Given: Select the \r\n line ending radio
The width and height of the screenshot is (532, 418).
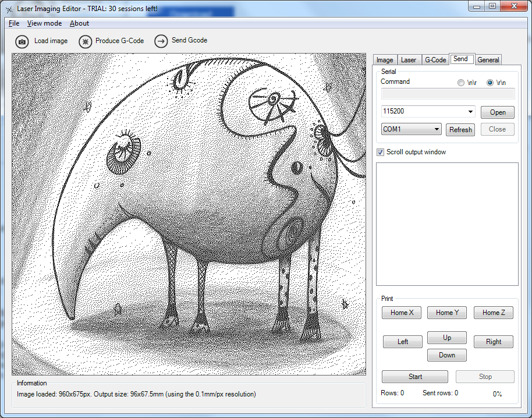Looking at the screenshot, I should (x=490, y=83).
